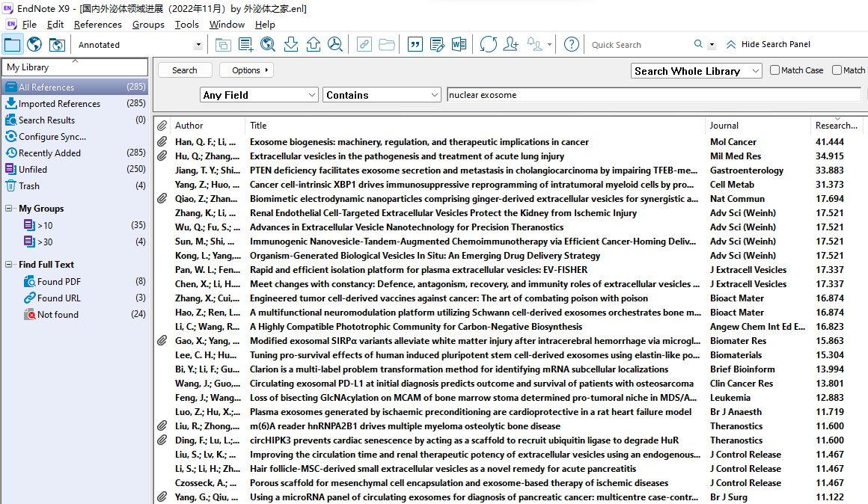Open the Window menu

(227, 25)
